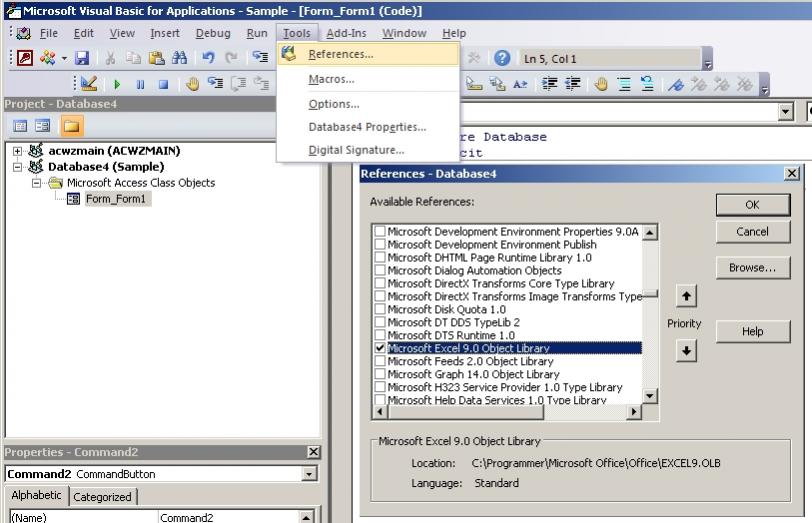This screenshot has width=812, height=523.
Task: Toggle breakpoint with Debug toolbar hand icon
Action: (193, 83)
